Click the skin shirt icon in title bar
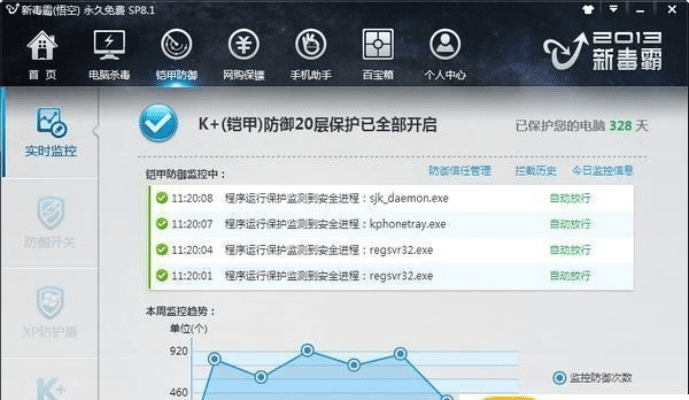Viewport: 689px width, 400px height. (589, 8)
